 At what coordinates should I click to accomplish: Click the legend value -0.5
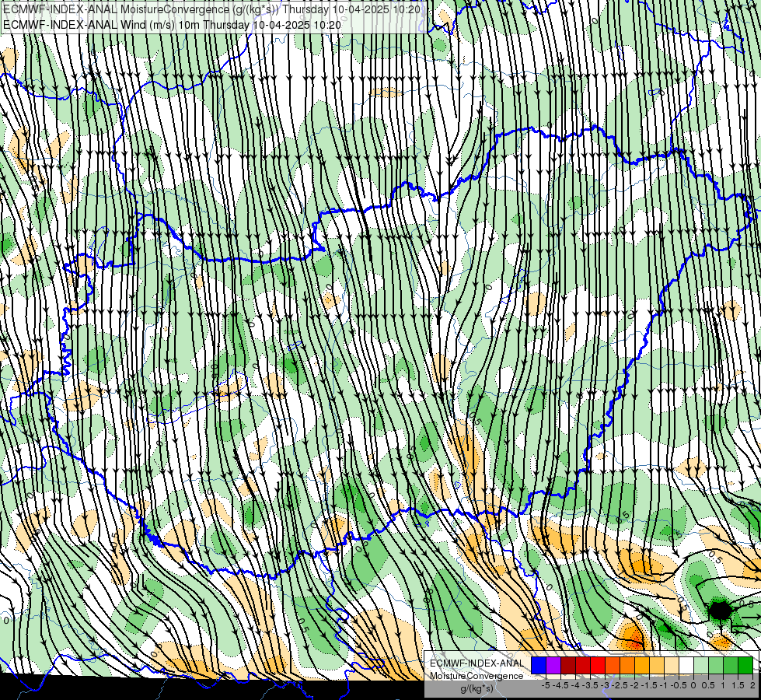679,685
